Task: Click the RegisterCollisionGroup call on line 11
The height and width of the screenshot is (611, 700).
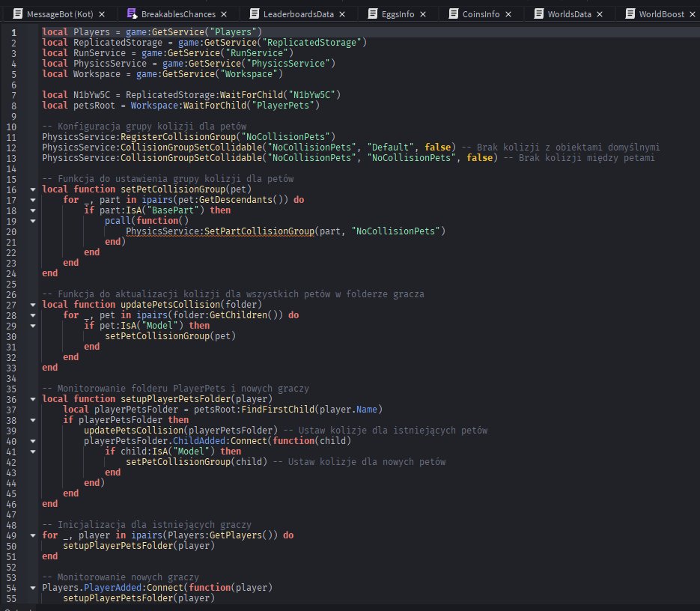Action: [x=178, y=137]
